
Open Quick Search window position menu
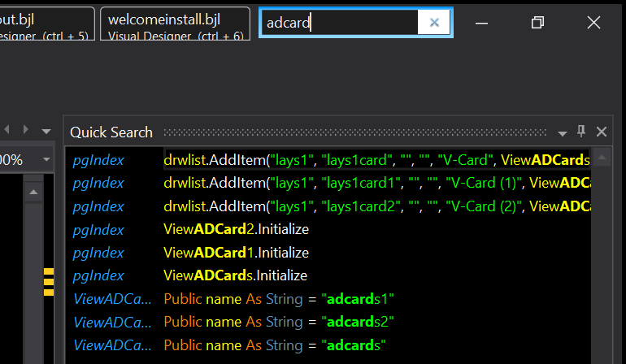pyautogui.click(x=562, y=132)
